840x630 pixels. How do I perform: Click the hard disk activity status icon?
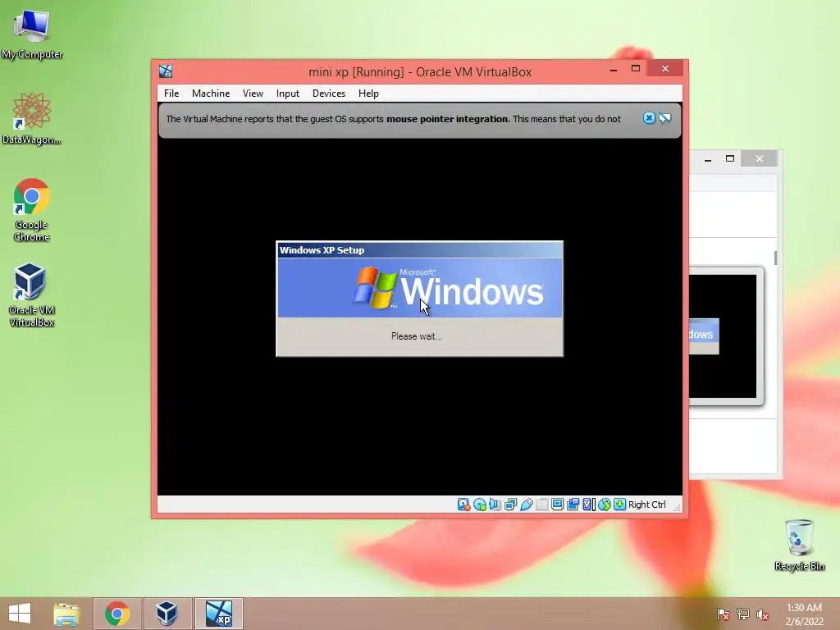pyautogui.click(x=463, y=504)
